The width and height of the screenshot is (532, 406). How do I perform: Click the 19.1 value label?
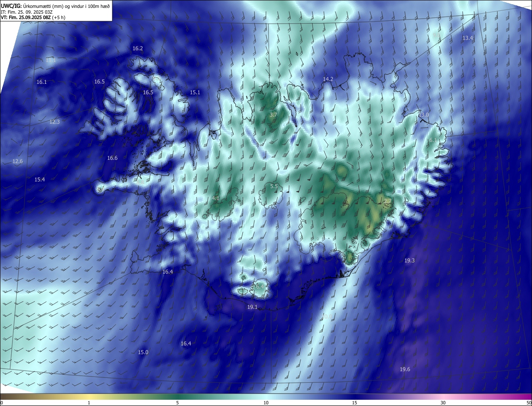pos(252,307)
